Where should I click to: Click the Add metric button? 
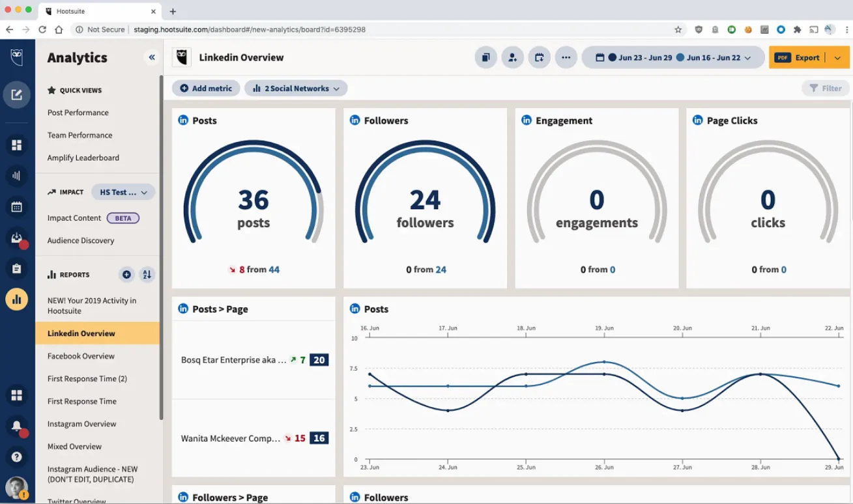tap(206, 89)
